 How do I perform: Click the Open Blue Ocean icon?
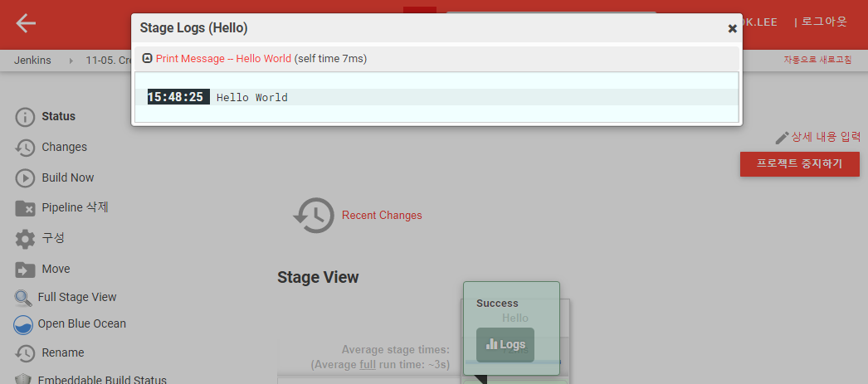click(23, 324)
